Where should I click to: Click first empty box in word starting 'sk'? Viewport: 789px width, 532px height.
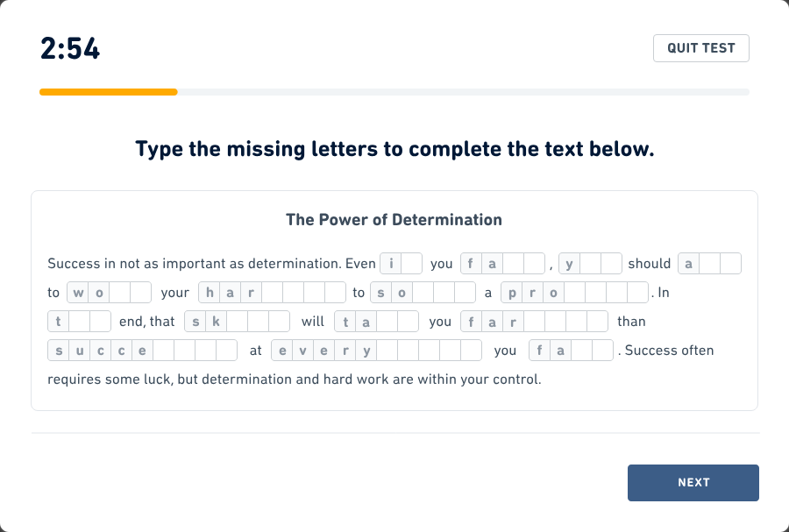(237, 322)
